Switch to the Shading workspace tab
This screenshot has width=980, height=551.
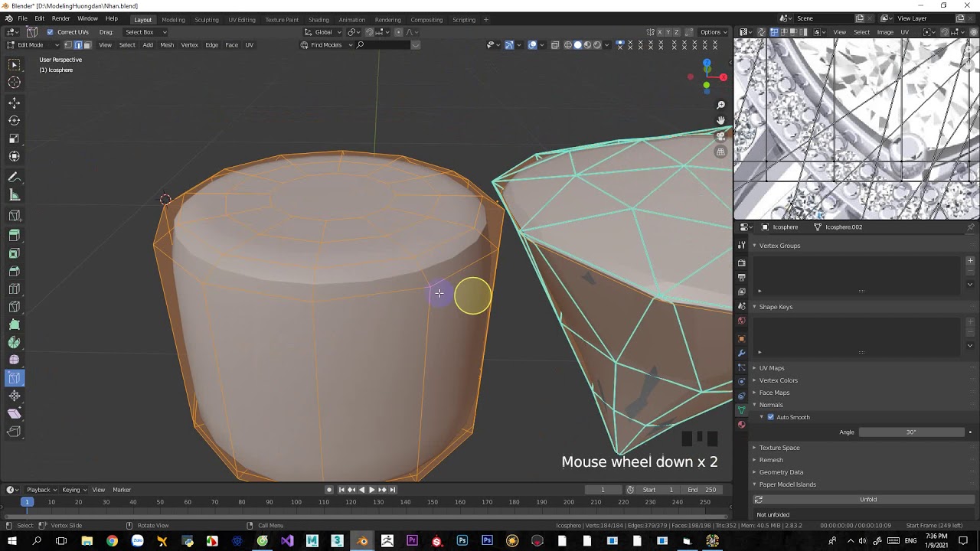[x=318, y=20]
